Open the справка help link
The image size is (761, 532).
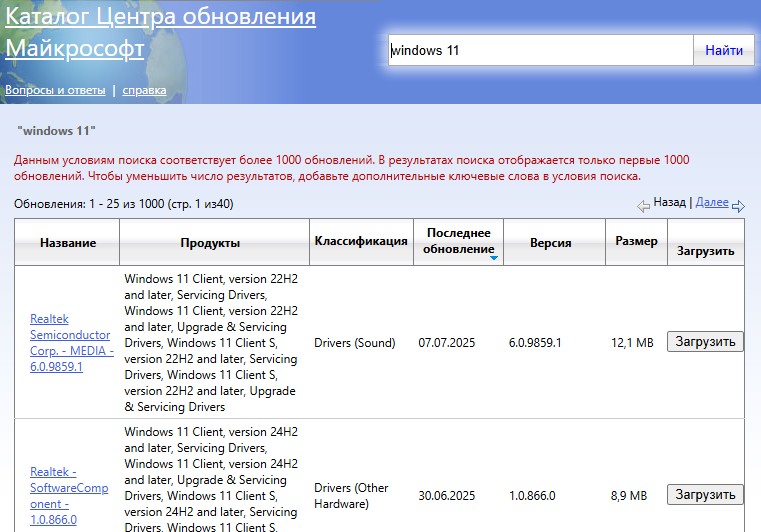pyautogui.click(x=144, y=90)
